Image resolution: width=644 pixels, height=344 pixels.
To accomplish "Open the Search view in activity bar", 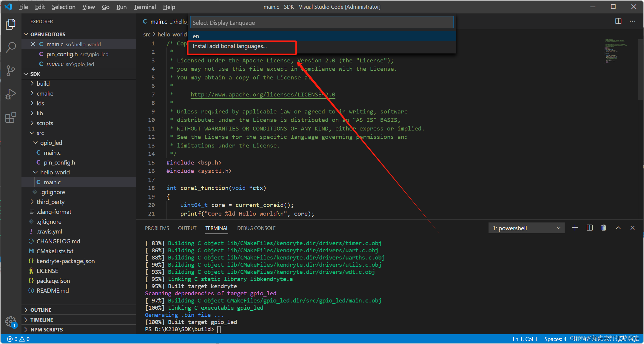I will click(11, 47).
